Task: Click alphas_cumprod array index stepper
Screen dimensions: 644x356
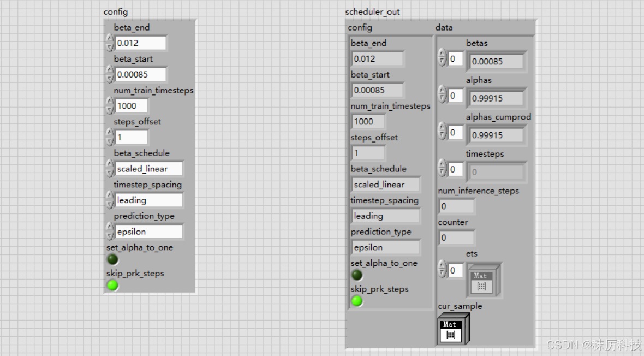Action: tap(442, 132)
